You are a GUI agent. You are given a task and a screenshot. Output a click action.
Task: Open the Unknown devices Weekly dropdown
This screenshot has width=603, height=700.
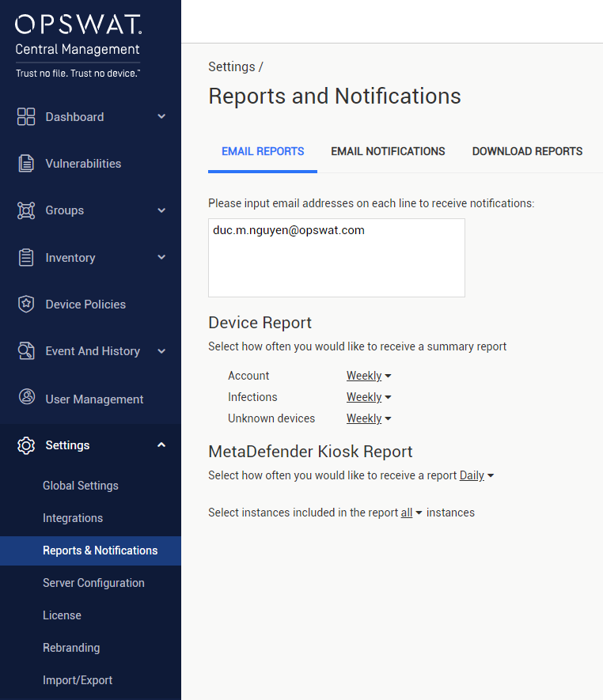pyautogui.click(x=369, y=418)
